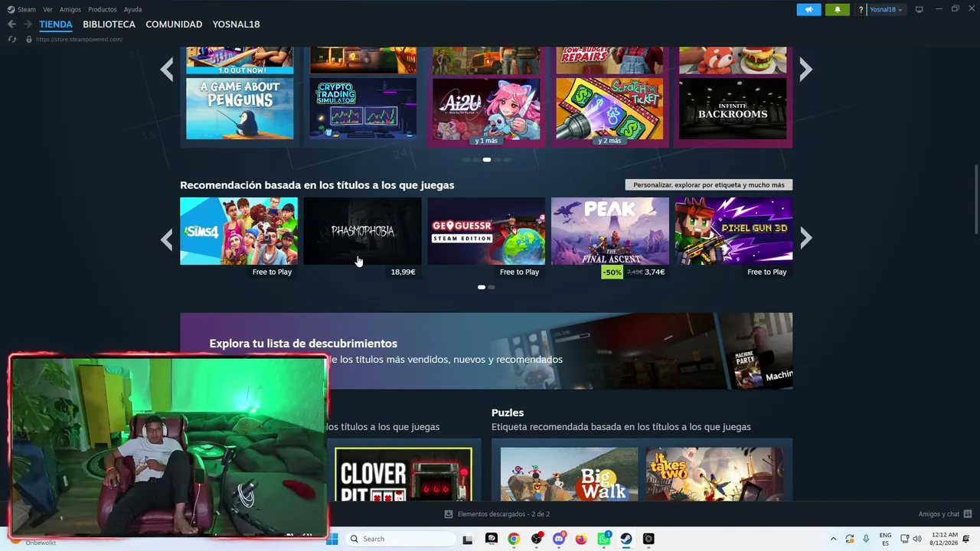Show previous games in the top carousel
Image resolution: width=980 pixels, height=551 pixels.
[167, 70]
